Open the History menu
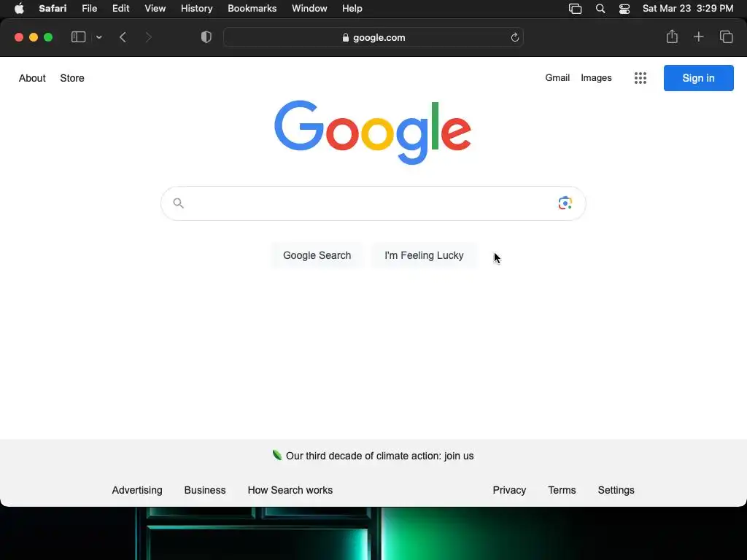The width and height of the screenshot is (747, 560). point(196,9)
